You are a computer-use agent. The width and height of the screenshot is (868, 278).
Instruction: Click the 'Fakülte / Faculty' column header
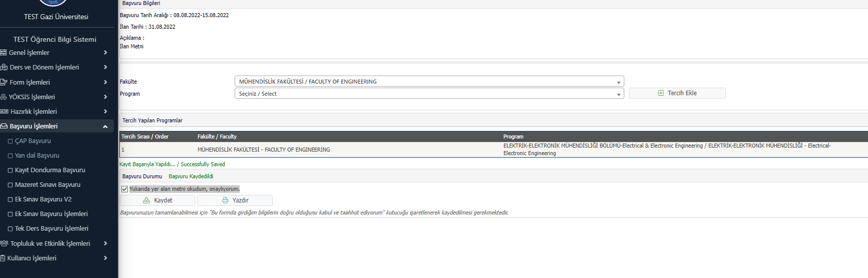217,136
